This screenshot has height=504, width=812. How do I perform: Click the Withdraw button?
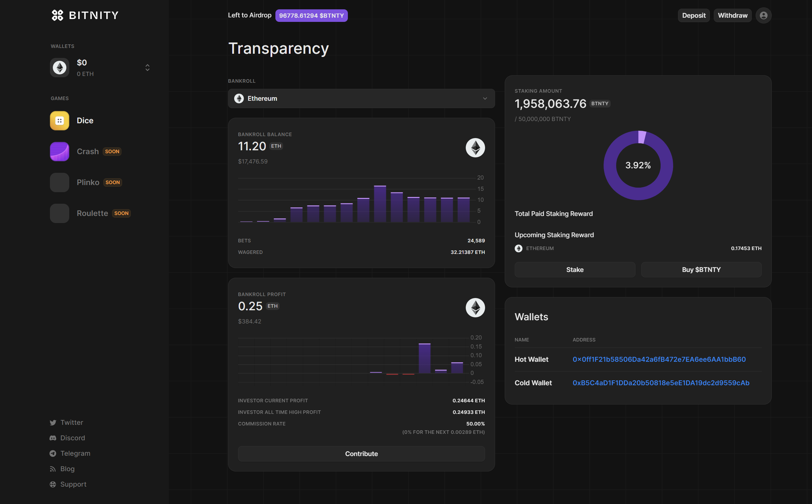point(732,16)
